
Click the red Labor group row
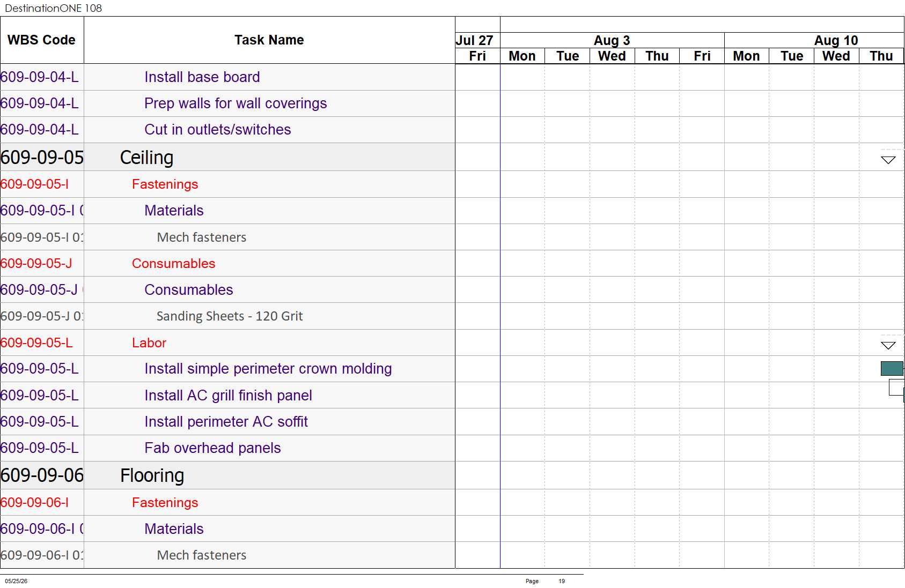(x=227, y=343)
